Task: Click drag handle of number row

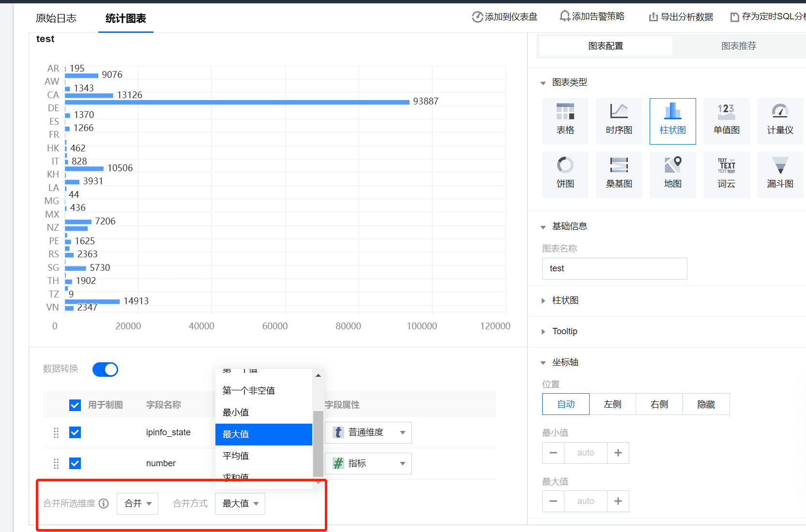Action: (x=56, y=463)
